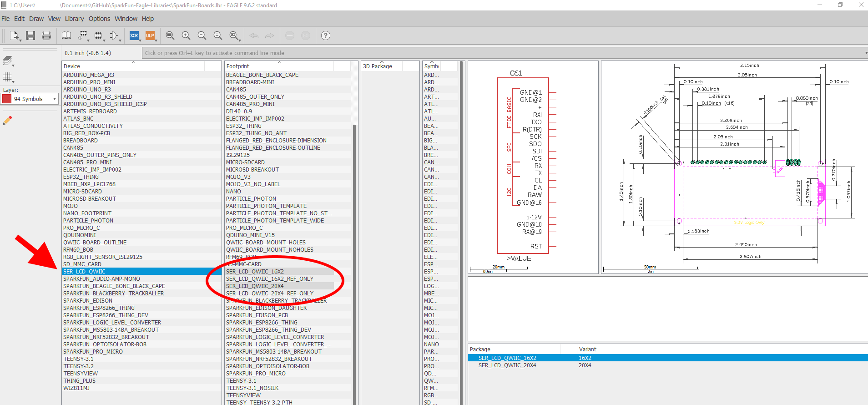Click the Zoom select area icon
The image size is (868, 405).
pyautogui.click(x=233, y=35)
